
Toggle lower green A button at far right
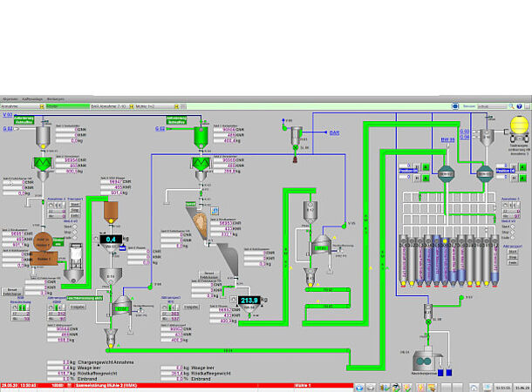pyautogui.click(x=523, y=178)
